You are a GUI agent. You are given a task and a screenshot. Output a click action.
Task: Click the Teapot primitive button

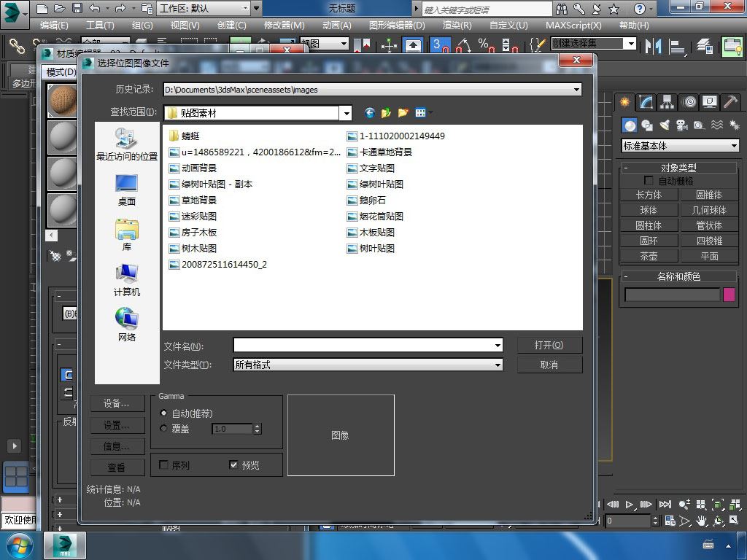tap(649, 256)
